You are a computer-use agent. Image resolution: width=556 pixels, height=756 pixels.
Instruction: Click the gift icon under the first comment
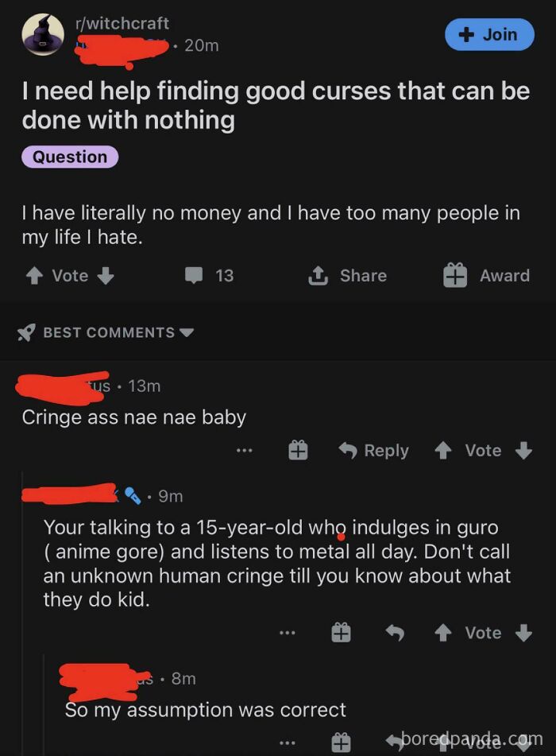[297, 451]
